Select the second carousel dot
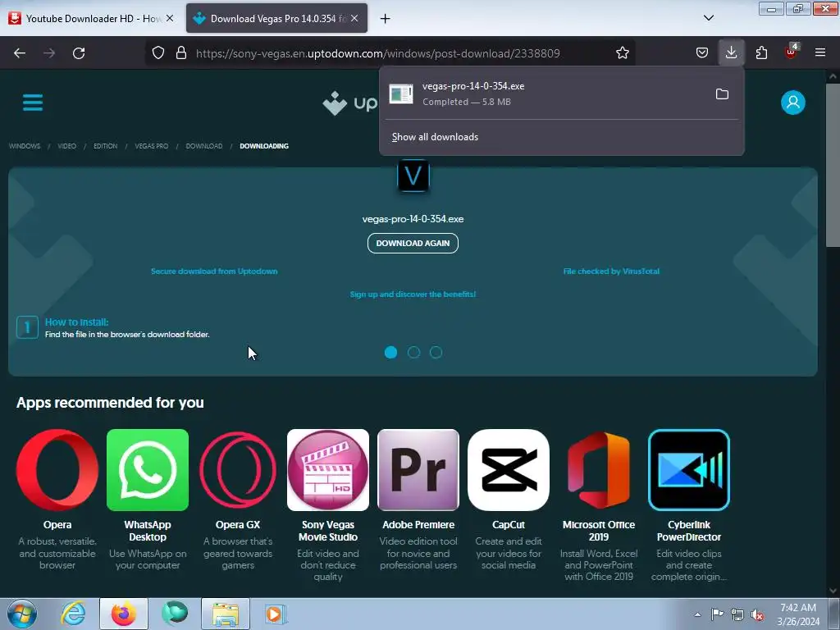Screen dimensions: 840x630 point(413,353)
